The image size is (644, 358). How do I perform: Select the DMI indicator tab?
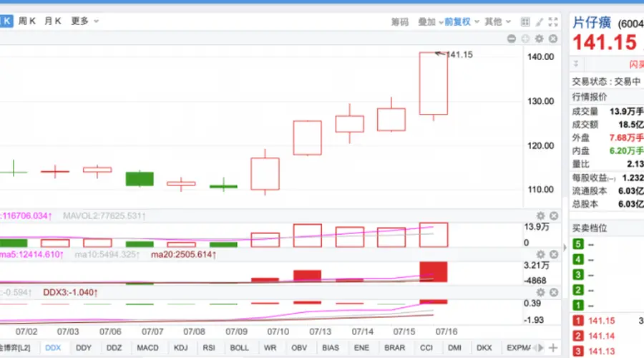(454, 348)
